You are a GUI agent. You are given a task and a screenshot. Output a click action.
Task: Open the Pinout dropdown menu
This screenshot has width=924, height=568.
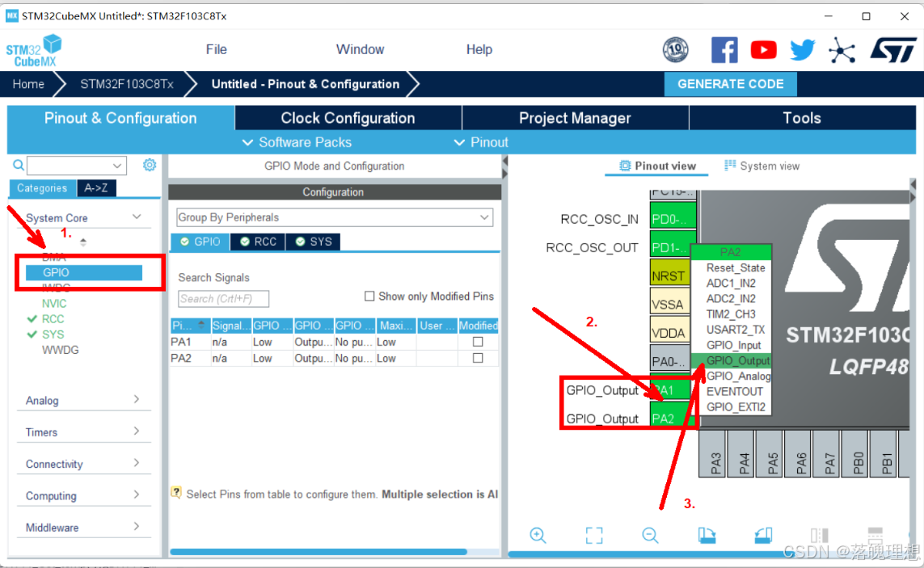point(481,142)
